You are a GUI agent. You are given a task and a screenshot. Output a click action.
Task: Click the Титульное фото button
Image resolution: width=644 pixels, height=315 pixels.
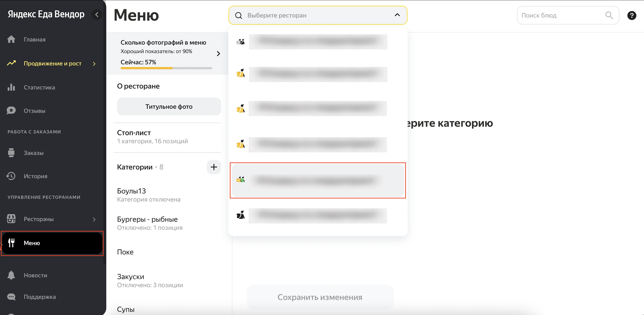click(169, 106)
